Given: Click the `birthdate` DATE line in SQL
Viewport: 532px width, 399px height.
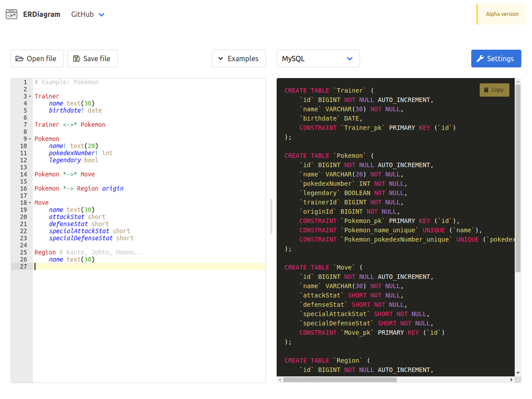Looking at the screenshot, I should point(331,118).
